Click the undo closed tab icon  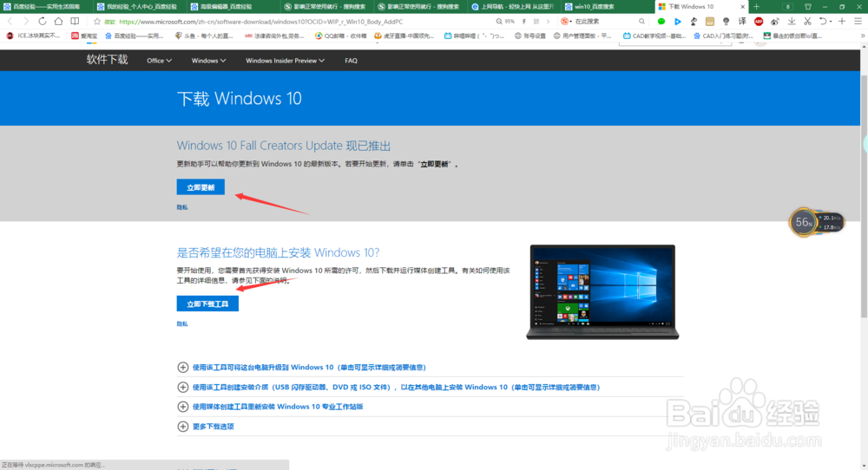[x=823, y=22]
